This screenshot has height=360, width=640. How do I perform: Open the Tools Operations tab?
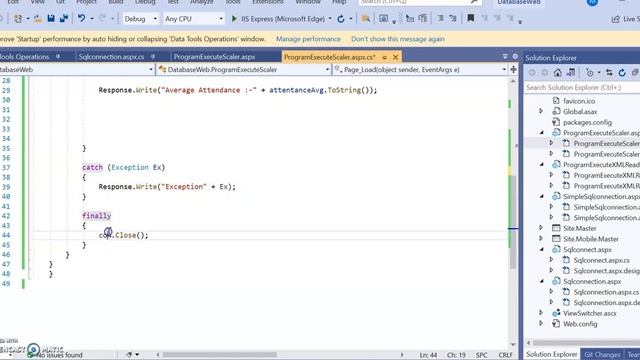[x=24, y=57]
